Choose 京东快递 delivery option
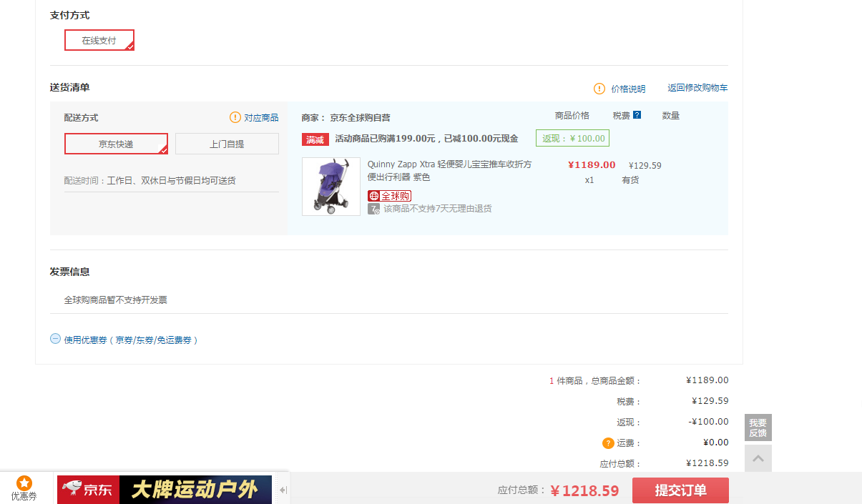 [x=116, y=144]
